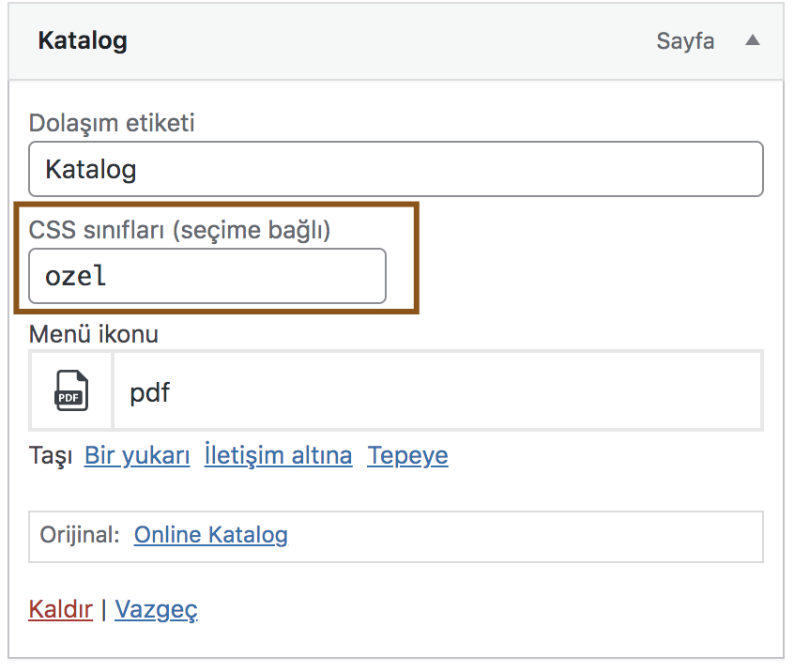Click the İletişim altına link

pos(279,455)
